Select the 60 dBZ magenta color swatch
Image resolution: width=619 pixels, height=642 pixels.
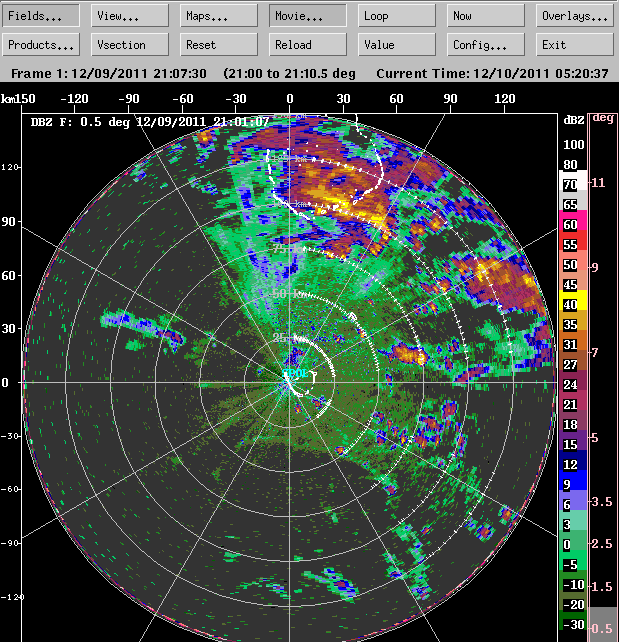(573, 220)
